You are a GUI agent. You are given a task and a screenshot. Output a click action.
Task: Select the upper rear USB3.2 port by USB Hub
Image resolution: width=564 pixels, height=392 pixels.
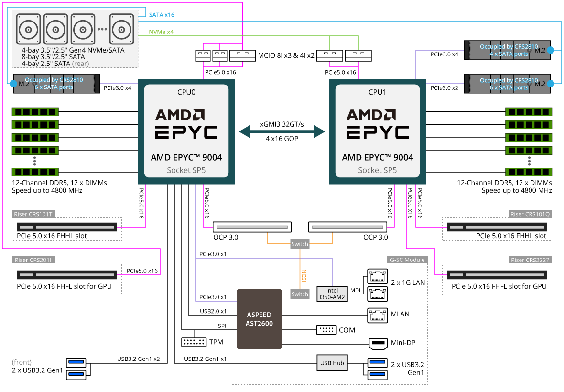(377, 362)
